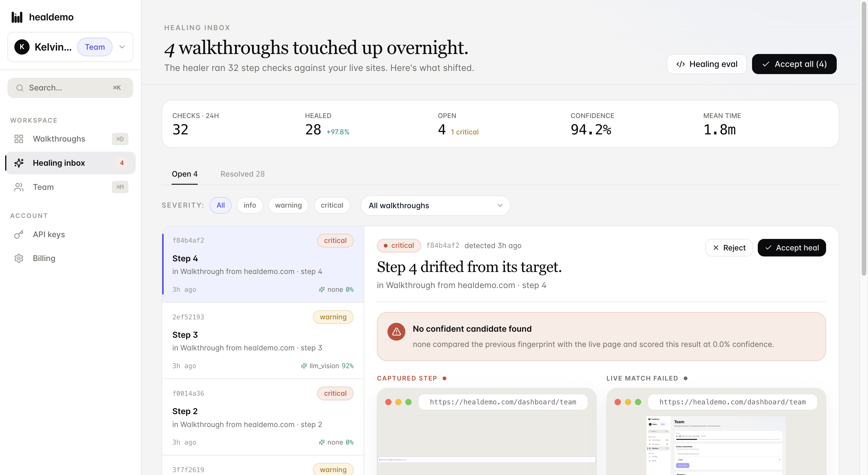Click the Team people icon in the sidebar
The height and width of the screenshot is (475, 868).
(19, 187)
